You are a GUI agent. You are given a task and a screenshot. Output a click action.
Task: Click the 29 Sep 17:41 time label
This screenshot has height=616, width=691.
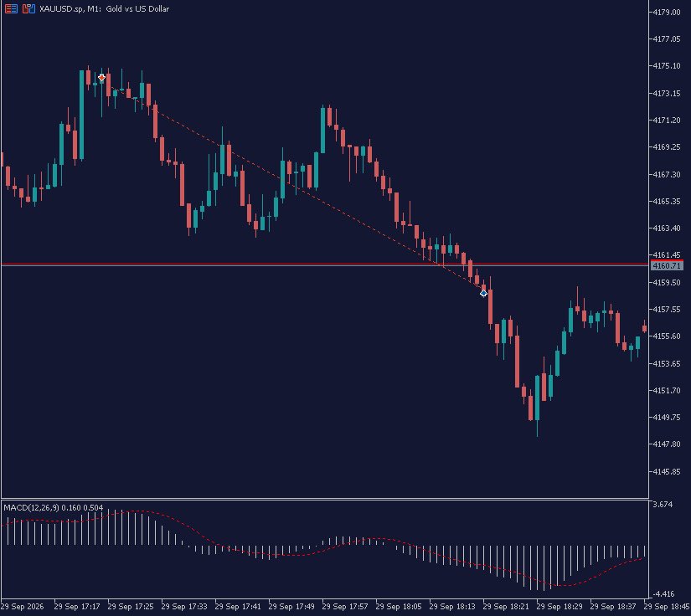pos(238,607)
